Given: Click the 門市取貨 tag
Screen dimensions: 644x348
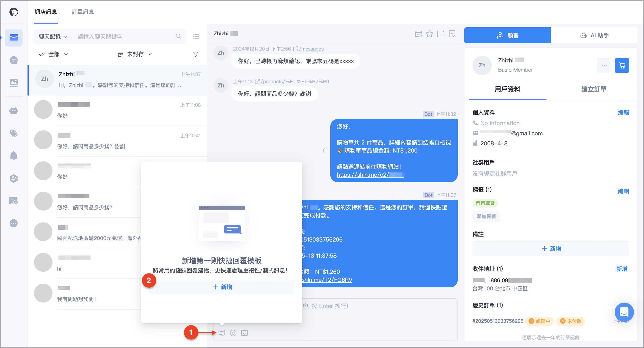Looking at the screenshot, I should click(485, 203).
